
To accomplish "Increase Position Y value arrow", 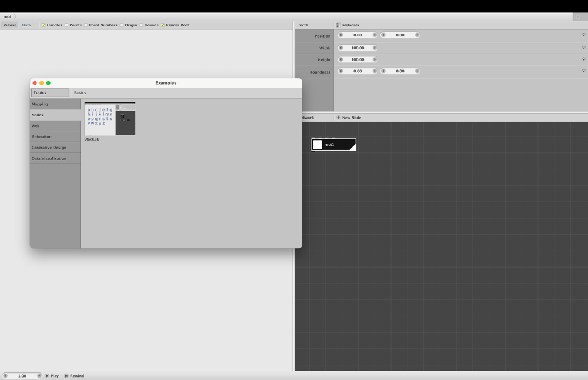I will [417, 35].
